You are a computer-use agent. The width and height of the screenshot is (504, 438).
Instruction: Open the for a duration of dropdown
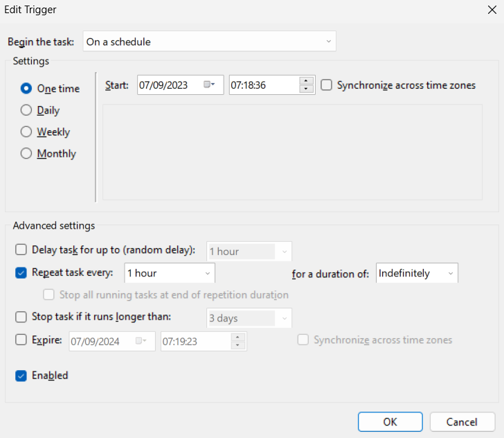tap(417, 273)
